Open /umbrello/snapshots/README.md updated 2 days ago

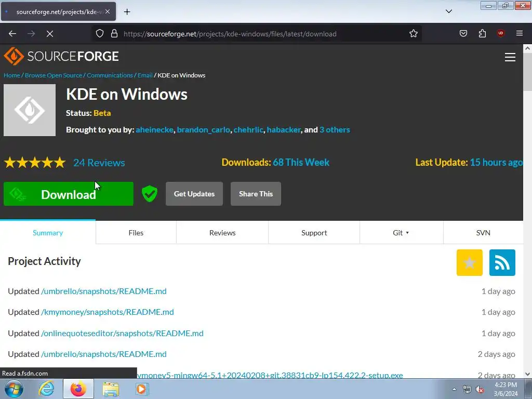(x=104, y=354)
